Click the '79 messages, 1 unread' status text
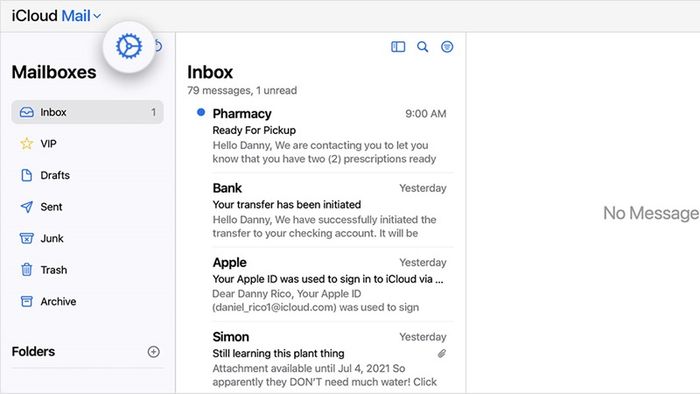700x394 pixels. 242,91
